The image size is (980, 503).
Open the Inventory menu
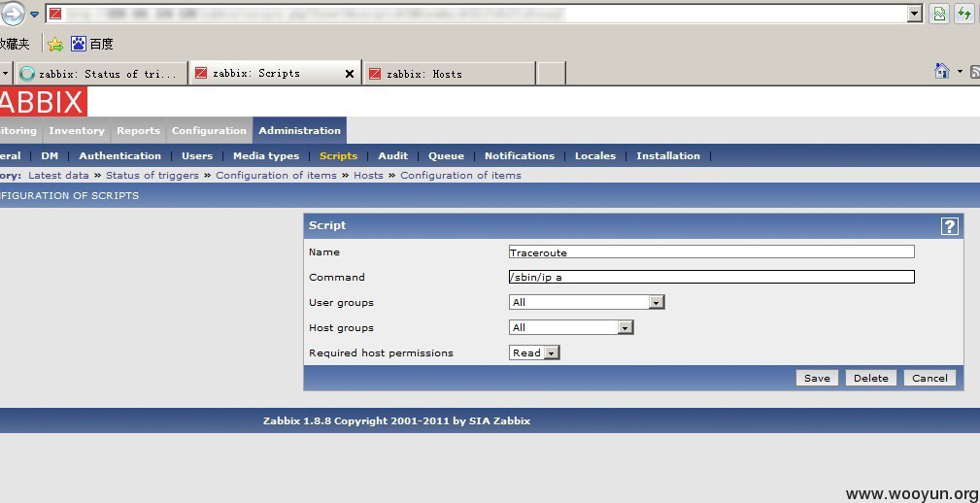pyautogui.click(x=77, y=130)
